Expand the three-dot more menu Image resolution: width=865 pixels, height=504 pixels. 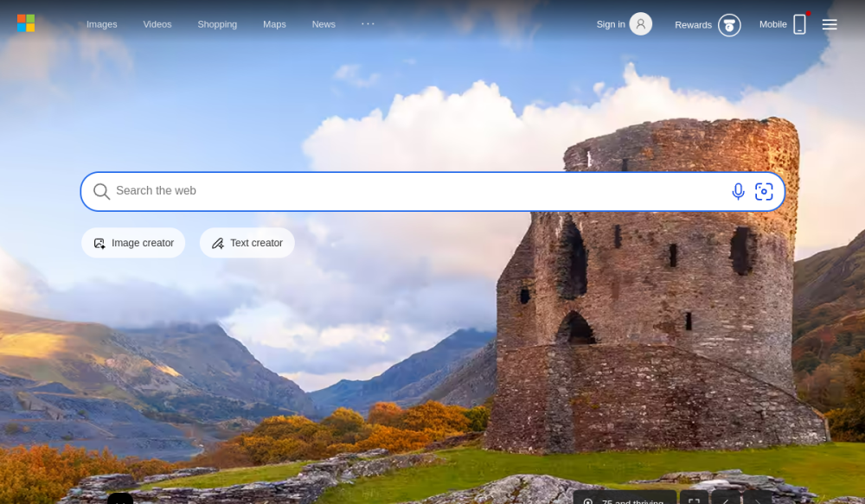pos(368,23)
